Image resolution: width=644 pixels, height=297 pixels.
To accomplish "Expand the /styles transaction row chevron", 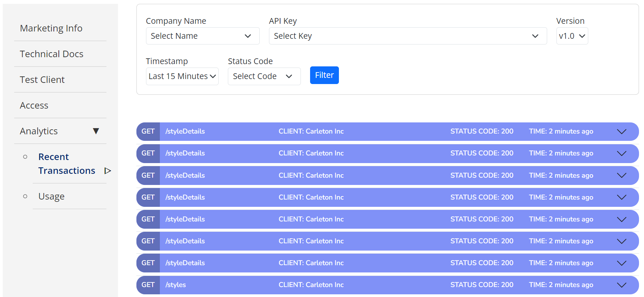I will [x=621, y=285].
